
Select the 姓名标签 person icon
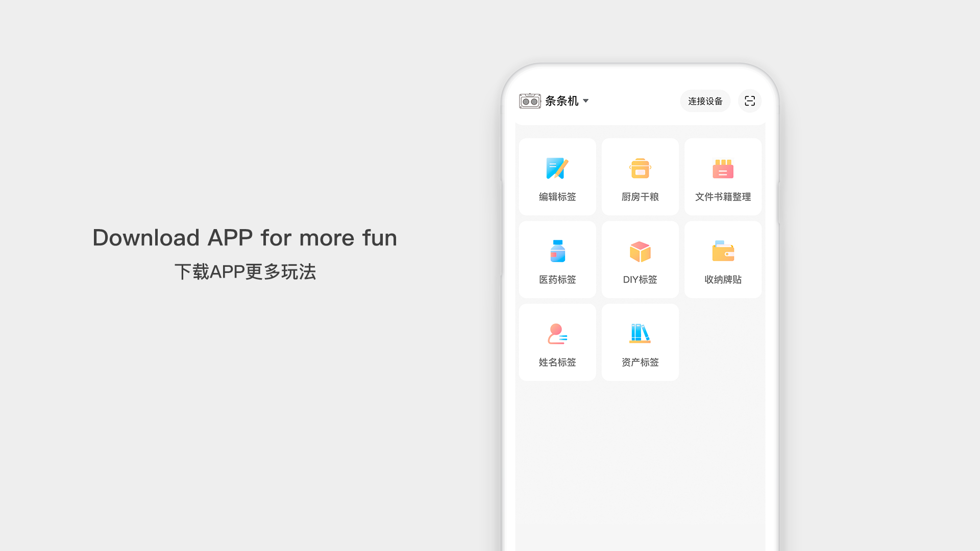click(557, 334)
